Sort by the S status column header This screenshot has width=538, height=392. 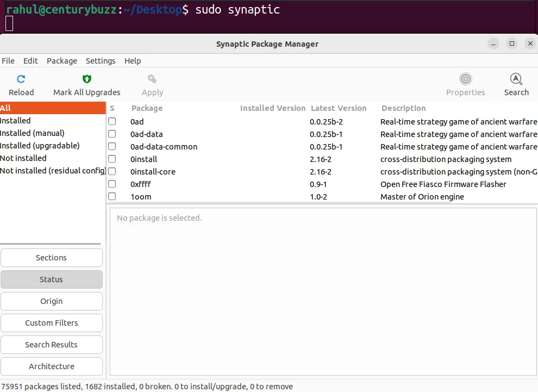pos(112,108)
